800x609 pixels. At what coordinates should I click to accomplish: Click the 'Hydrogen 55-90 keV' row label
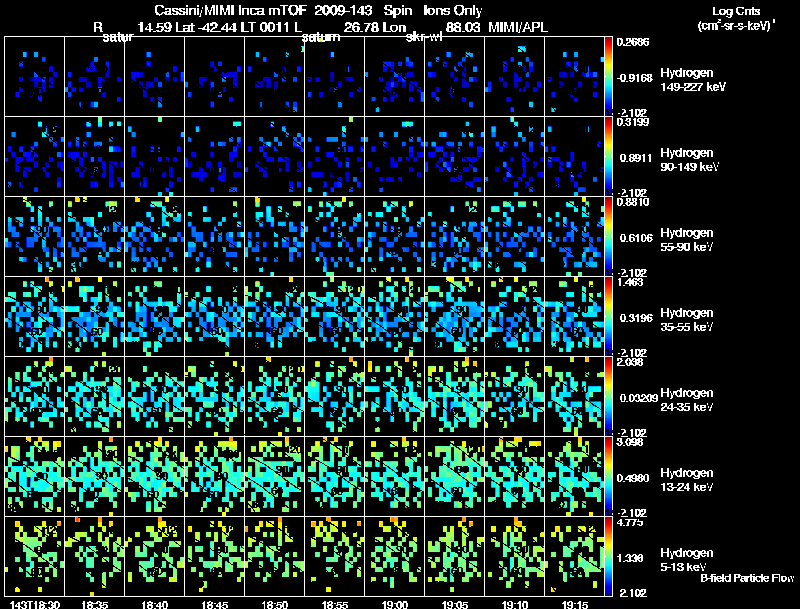coord(687,240)
